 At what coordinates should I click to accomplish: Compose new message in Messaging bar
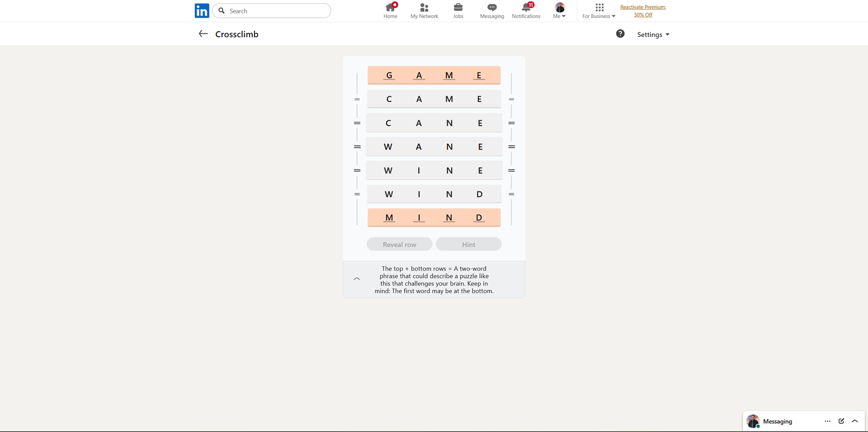pos(841,421)
